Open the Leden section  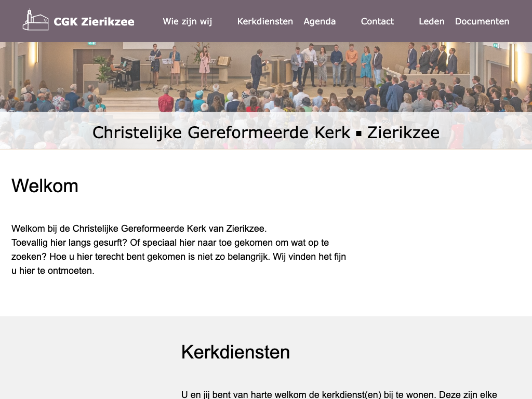[x=431, y=21]
